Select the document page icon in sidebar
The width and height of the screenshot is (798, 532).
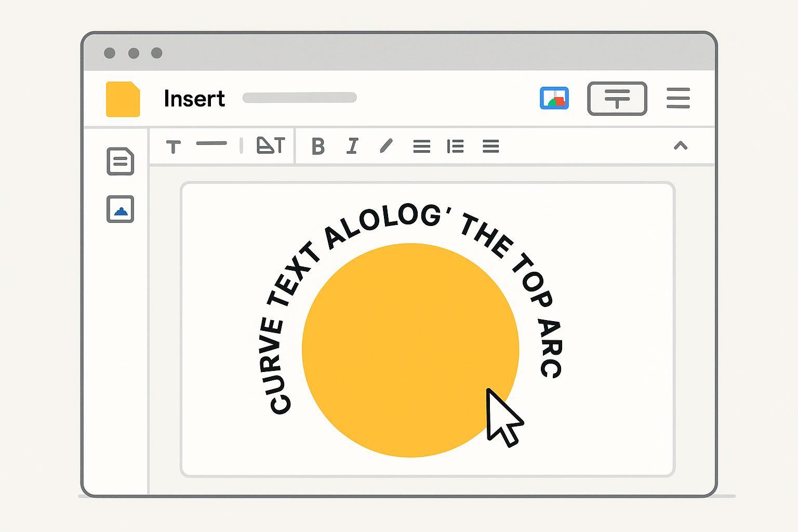[120, 161]
